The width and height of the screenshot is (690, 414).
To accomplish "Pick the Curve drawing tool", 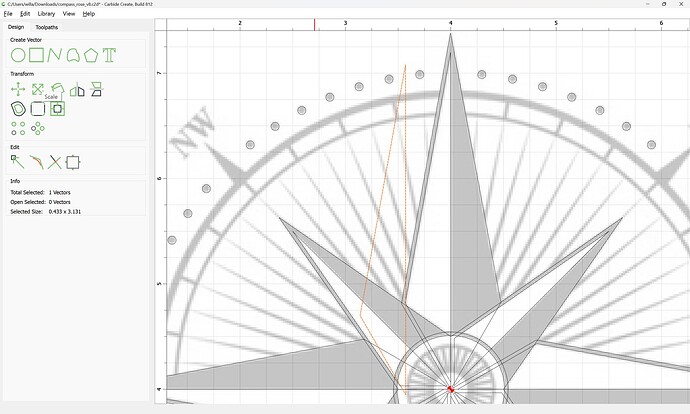I will point(72,55).
